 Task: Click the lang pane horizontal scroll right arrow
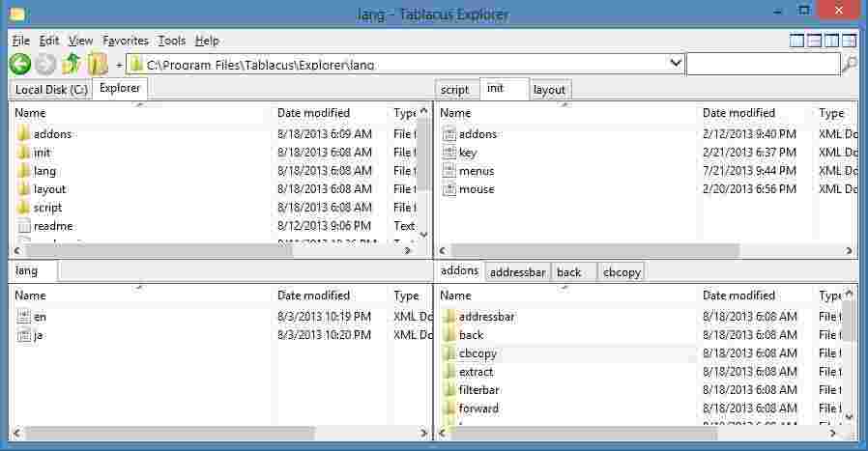423,433
